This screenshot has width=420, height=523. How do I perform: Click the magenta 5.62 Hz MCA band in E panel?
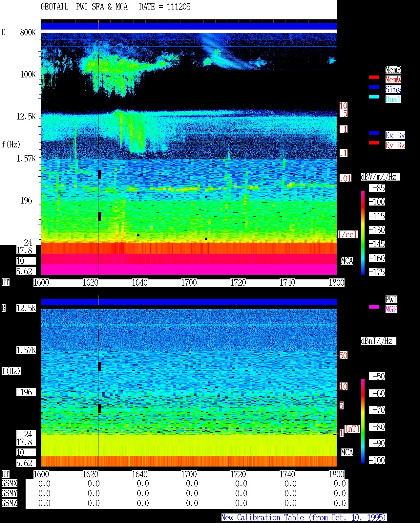pos(189,270)
